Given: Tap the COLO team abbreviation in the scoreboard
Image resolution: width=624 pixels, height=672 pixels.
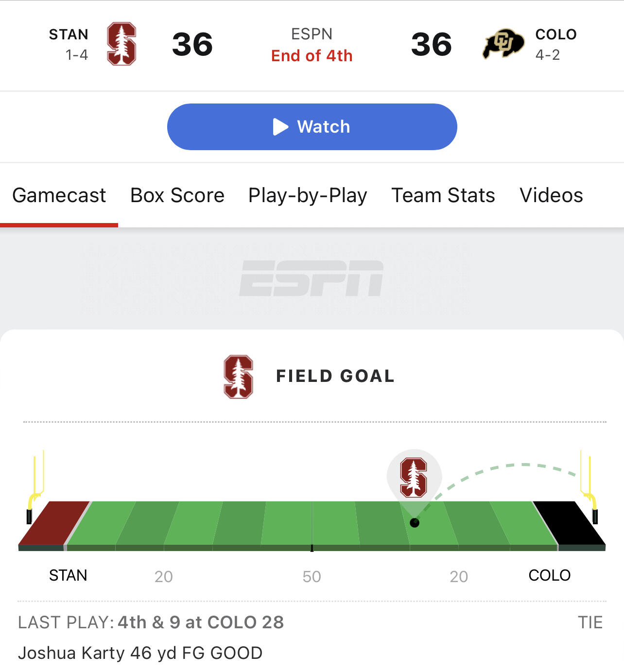Looking at the screenshot, I should (556, 34).
